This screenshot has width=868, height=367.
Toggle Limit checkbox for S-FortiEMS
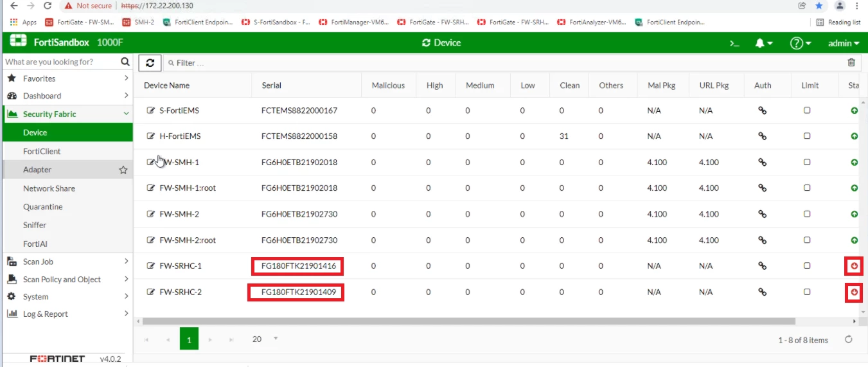tap(807, 111)
